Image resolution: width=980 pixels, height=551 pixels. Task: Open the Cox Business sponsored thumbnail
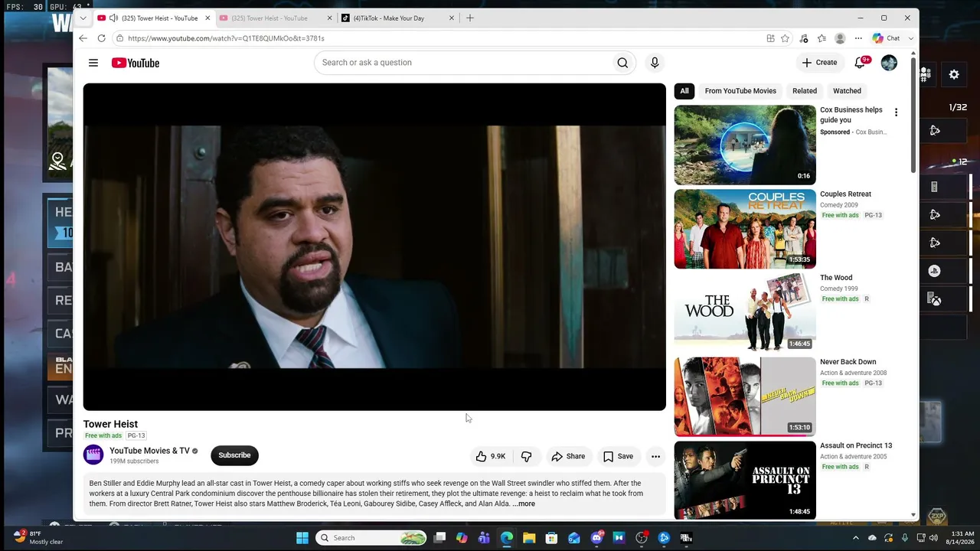click(745, 145)
